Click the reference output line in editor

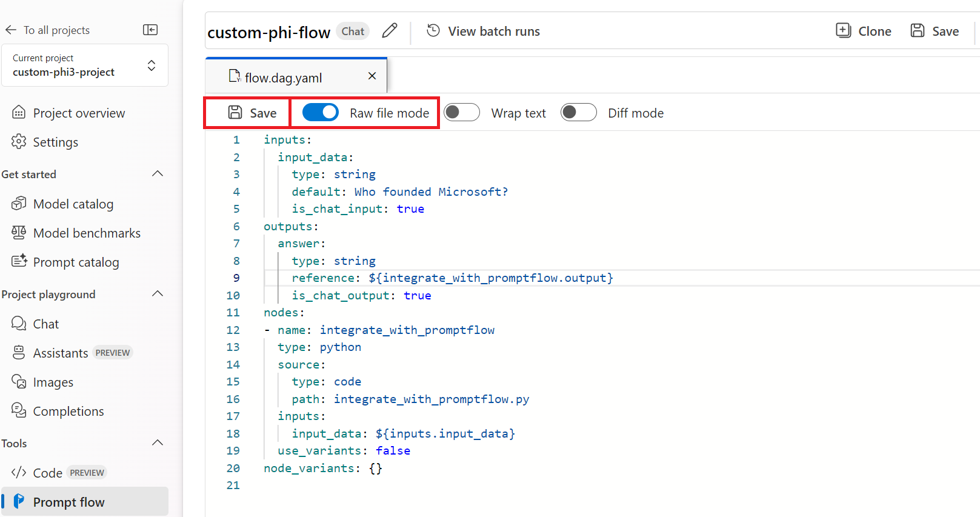[452, 278]
